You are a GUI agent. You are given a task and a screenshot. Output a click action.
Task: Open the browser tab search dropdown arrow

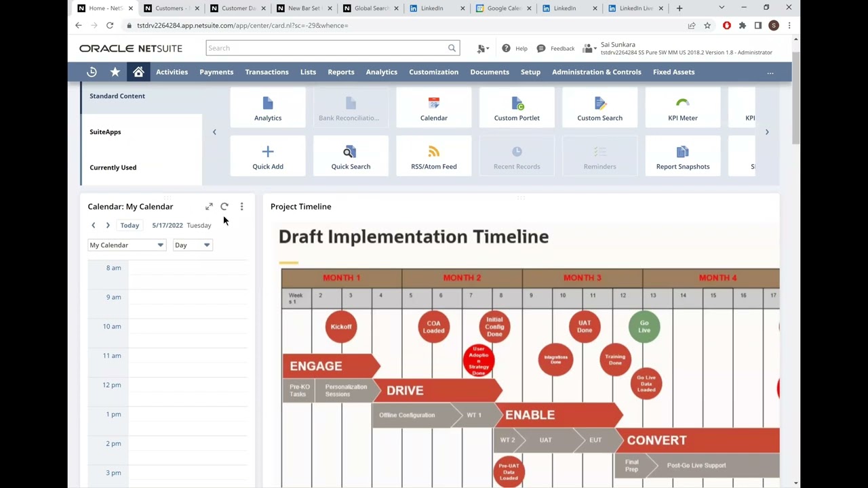[722, 8]
